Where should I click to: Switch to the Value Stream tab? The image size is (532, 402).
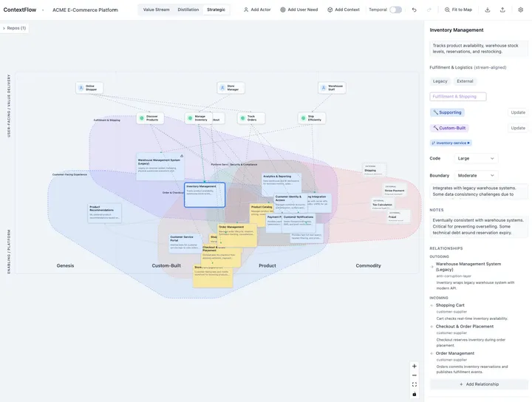point(156,10)
